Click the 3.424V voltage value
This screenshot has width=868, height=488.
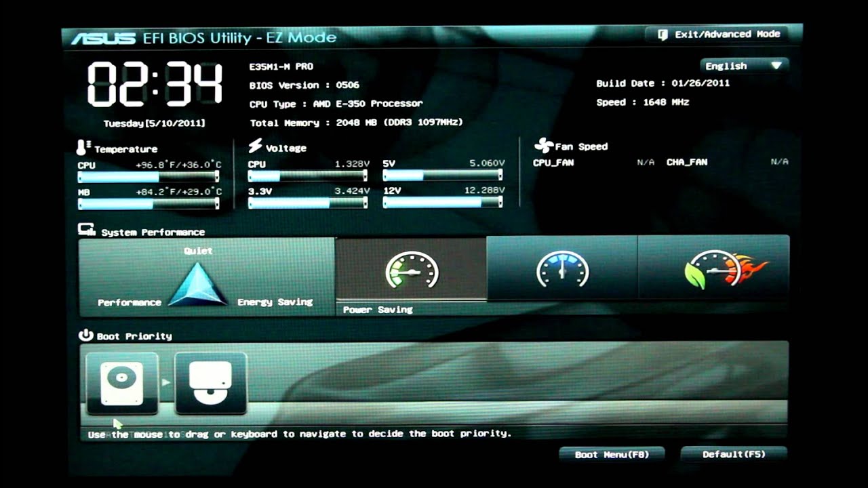click(352, 191)
